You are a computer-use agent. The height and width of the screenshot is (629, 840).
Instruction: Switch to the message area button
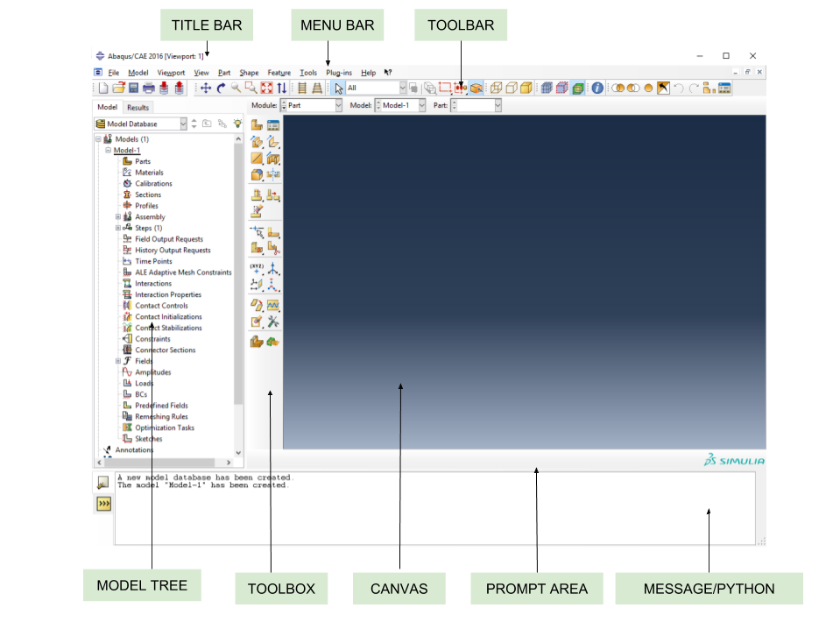(103, 483)
